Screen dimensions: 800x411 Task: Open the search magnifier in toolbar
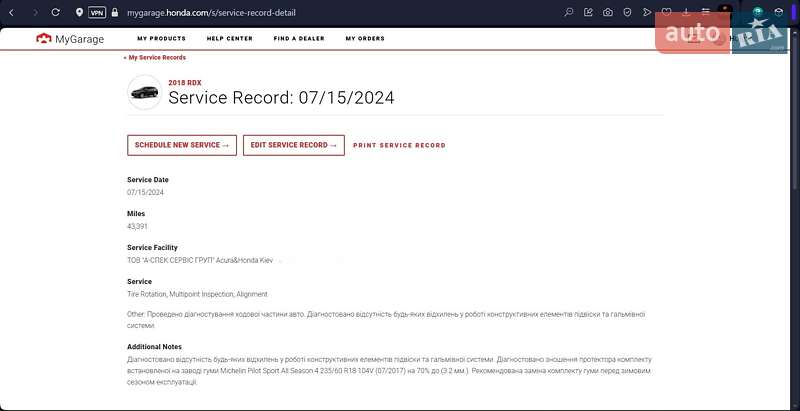(569, 13)
